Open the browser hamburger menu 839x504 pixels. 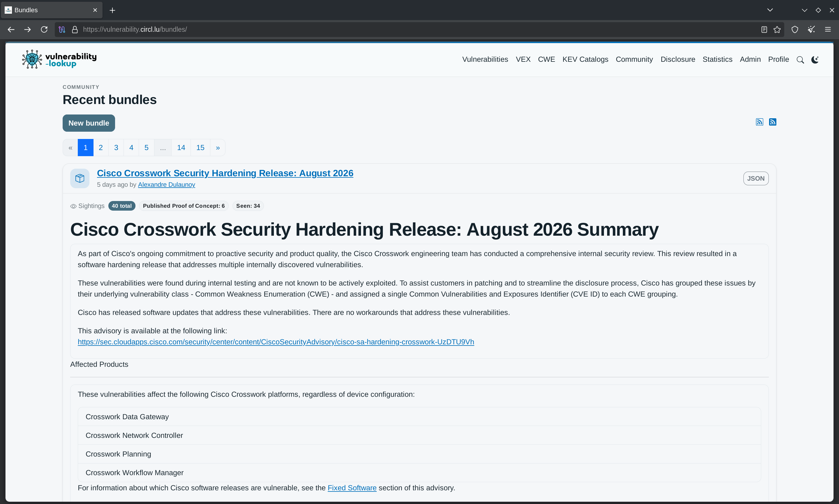click(828, 29)
